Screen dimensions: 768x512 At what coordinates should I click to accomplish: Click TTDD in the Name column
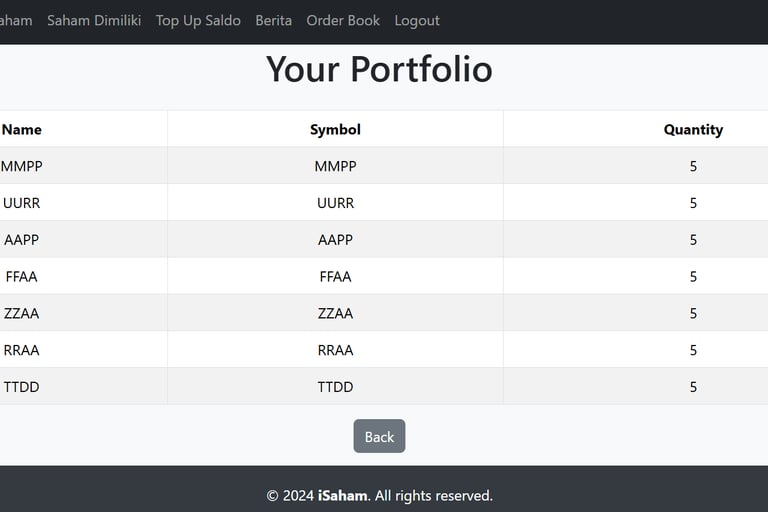(x=22, y=387)
